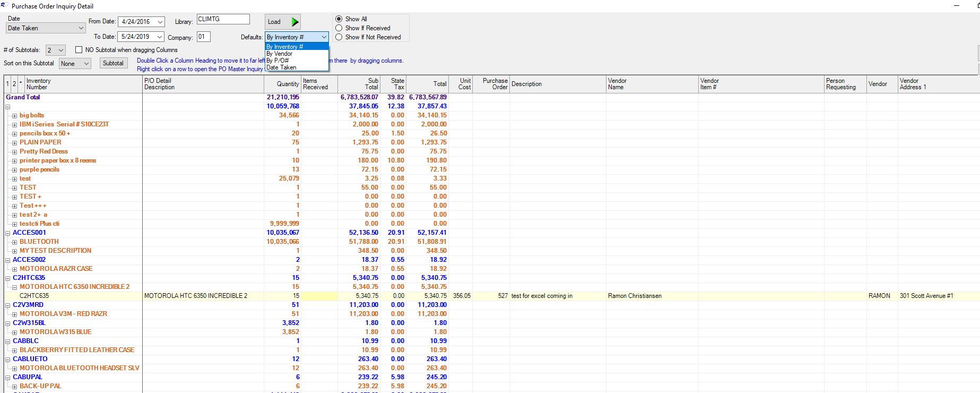
Task: Expand the purple pencils row
Action: (x=15, y=170)
